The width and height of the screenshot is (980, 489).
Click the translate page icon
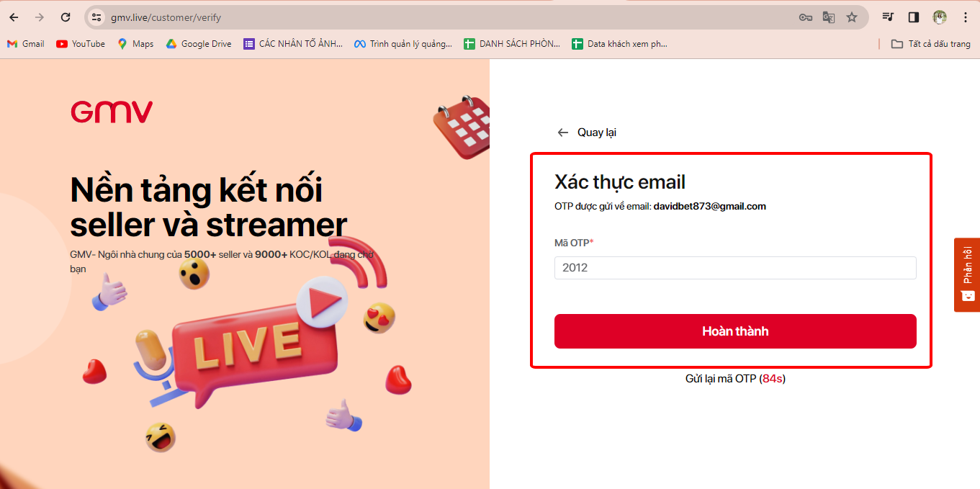pos(829,17)
